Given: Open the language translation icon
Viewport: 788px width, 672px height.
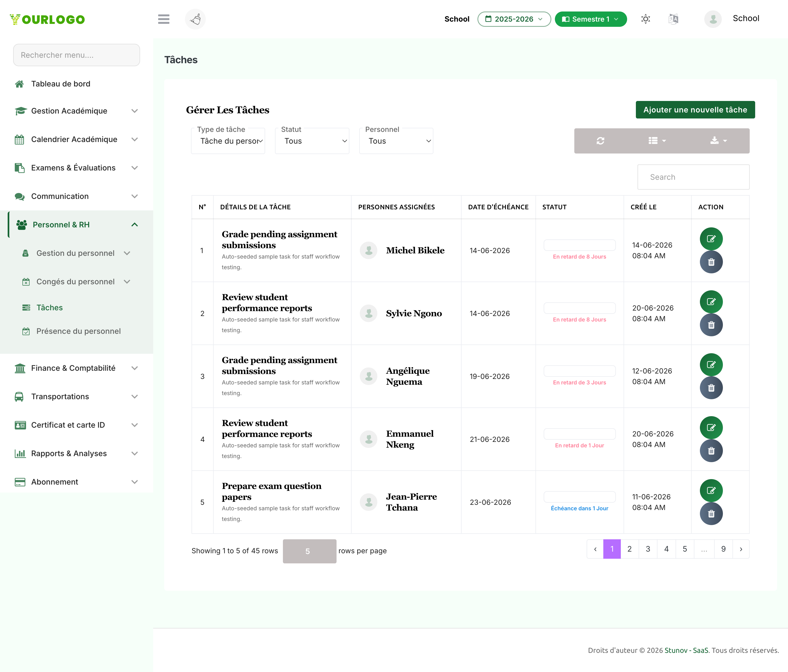Looking at the screenshot, I should click(x=673, y=19).
